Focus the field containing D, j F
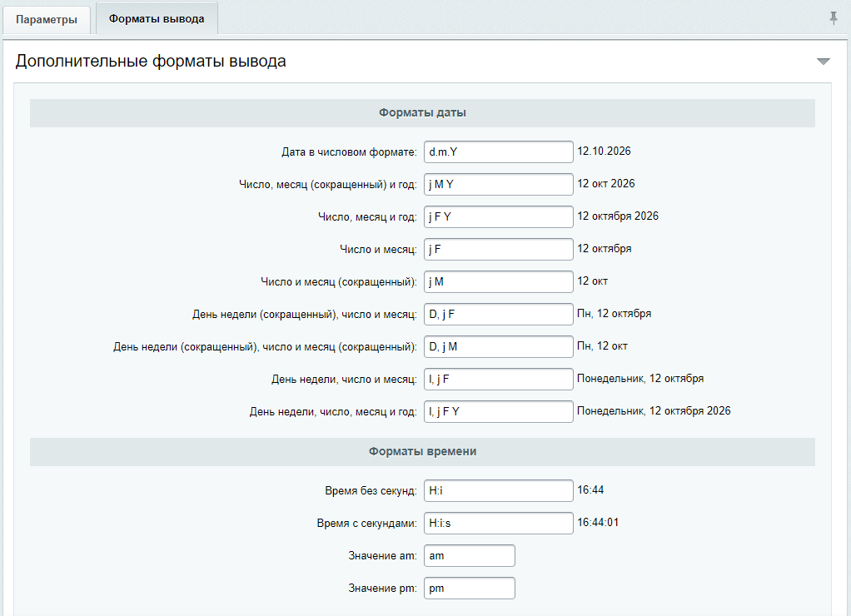851x616 pixels. (498, 314)
